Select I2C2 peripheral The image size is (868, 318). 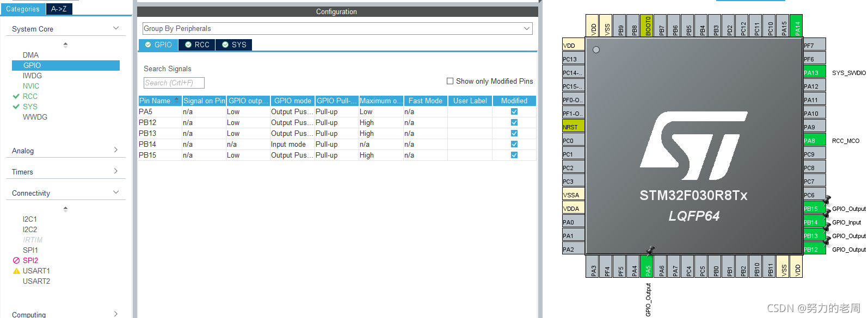coord(30,229)
